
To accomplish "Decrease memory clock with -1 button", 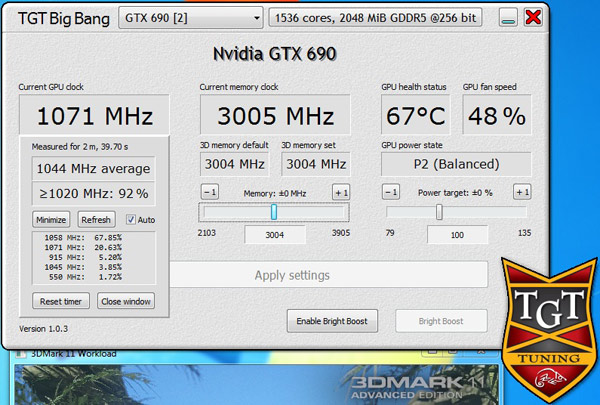I will point(210,192).
